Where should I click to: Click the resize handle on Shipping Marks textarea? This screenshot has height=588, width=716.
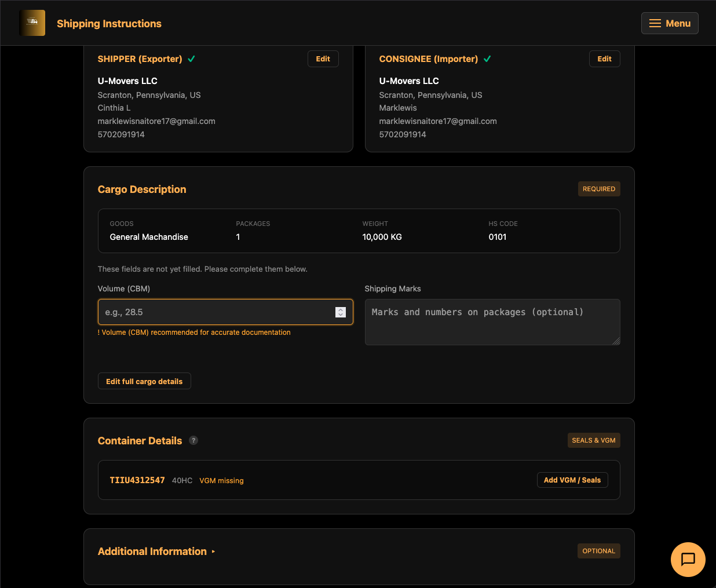tap(616, 342)
